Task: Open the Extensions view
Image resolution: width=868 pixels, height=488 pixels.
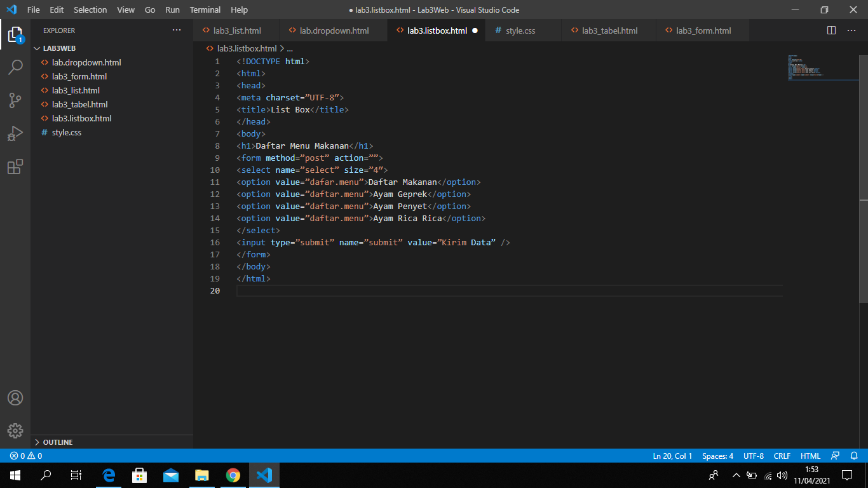Action: click(x=15, y=166)
